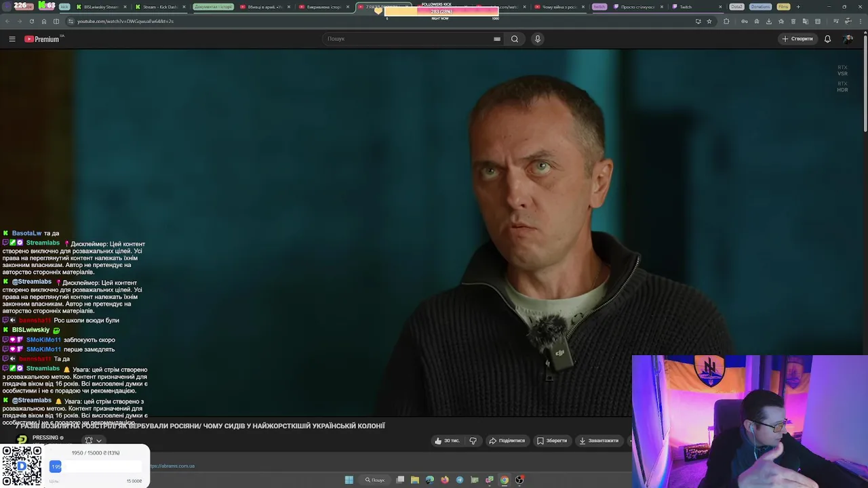The height and width of the screenshot is (488, 868).
Task: Open Chrome from the taskbar
Action: [505, 480]
